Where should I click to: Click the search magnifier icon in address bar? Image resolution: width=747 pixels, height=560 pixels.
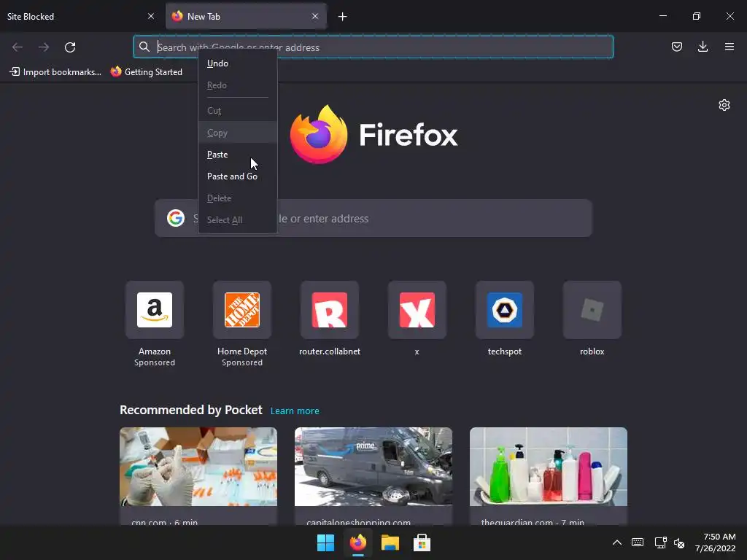(144, 47)
